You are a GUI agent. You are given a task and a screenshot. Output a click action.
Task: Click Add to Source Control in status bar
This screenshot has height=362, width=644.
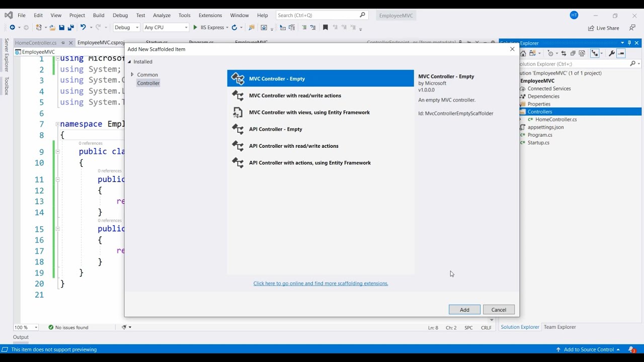click(588, 349)
